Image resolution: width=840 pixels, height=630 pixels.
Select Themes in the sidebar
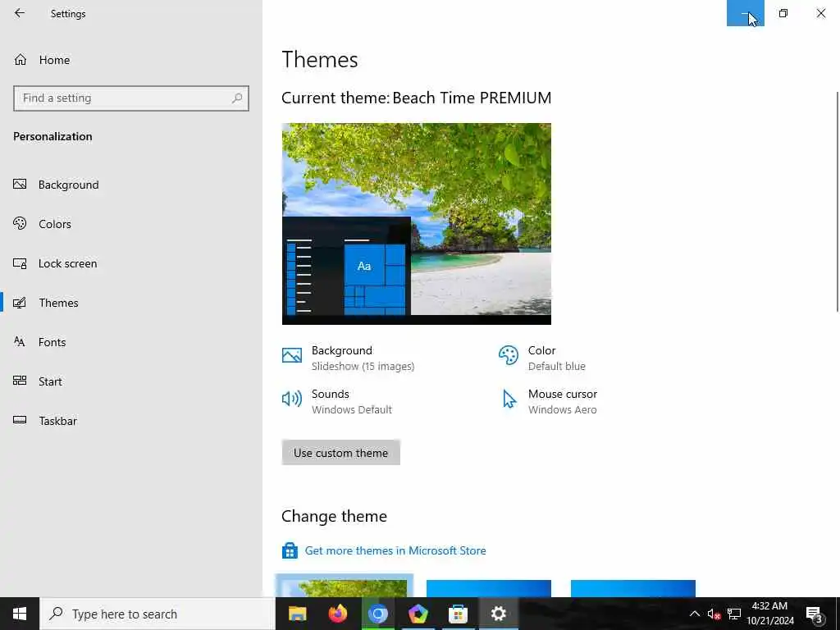pos(131,303)
